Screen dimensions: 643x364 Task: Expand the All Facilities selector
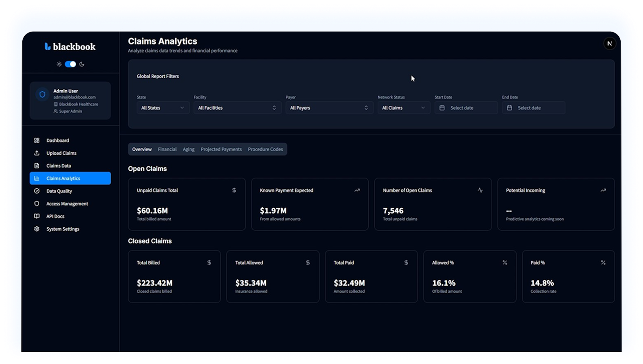click(x=237, y=107)
